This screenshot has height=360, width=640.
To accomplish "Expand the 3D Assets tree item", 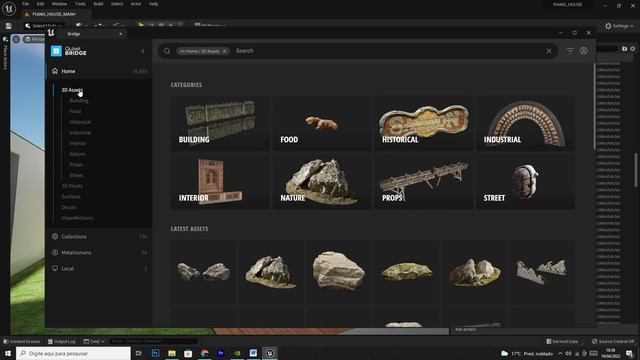I will coord(72,90).
